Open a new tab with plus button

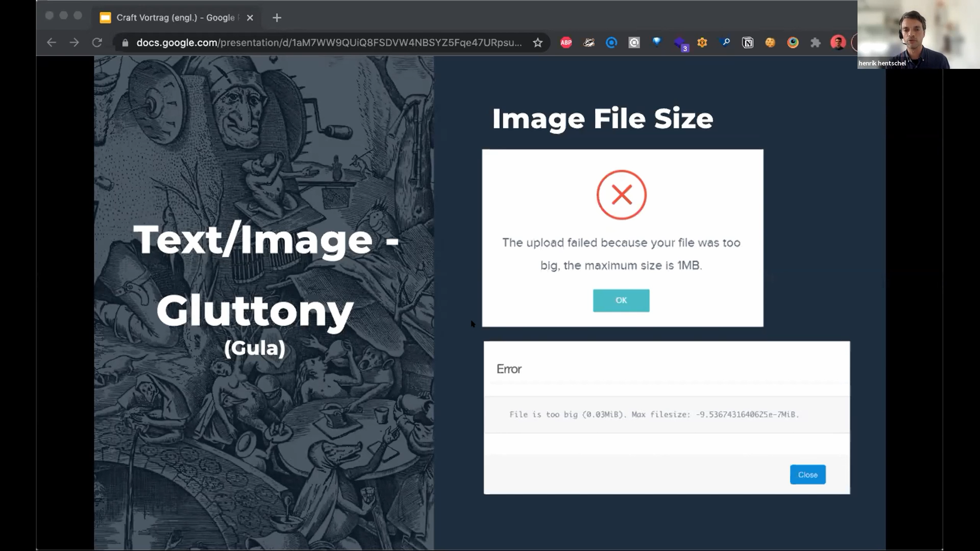(277, 18)
